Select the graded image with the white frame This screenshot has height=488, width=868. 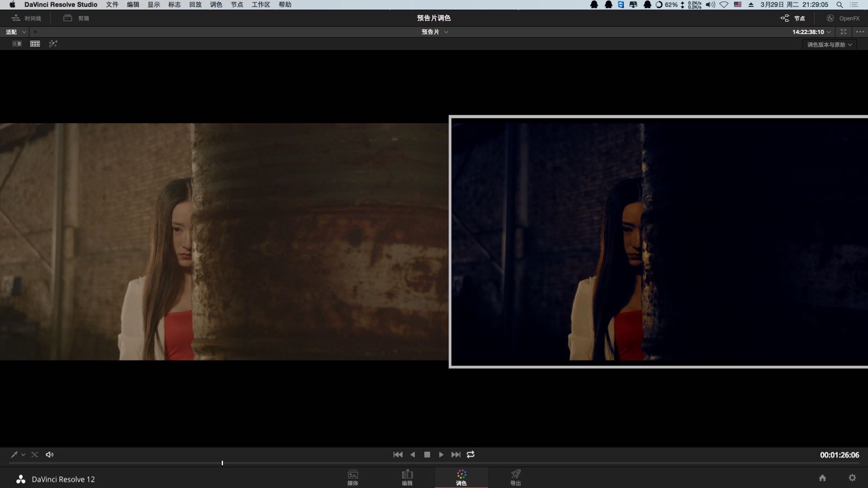click(x=659, y=242)
